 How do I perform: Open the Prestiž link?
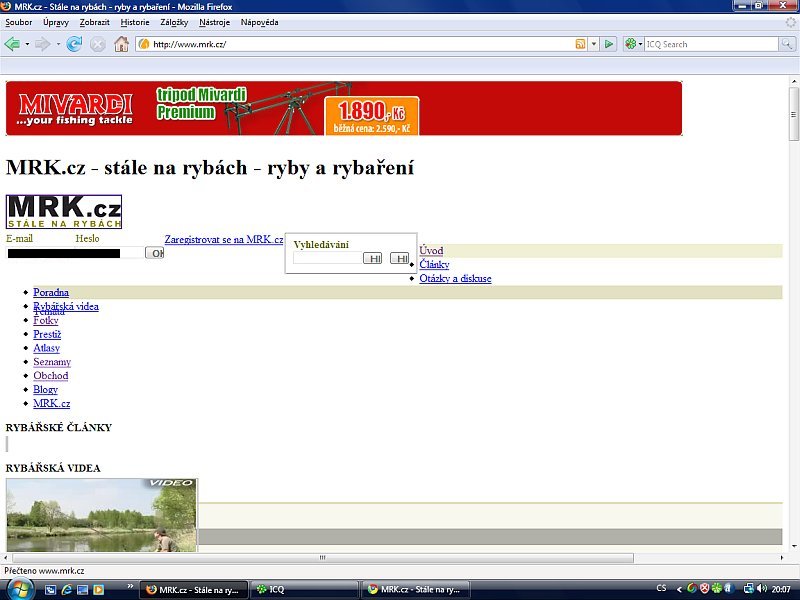pyautogui.click(x=47, y=334)
